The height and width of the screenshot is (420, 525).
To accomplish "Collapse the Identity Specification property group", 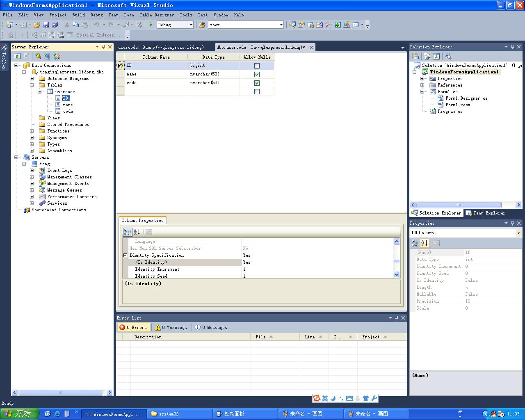I will (x=126, y=255).
